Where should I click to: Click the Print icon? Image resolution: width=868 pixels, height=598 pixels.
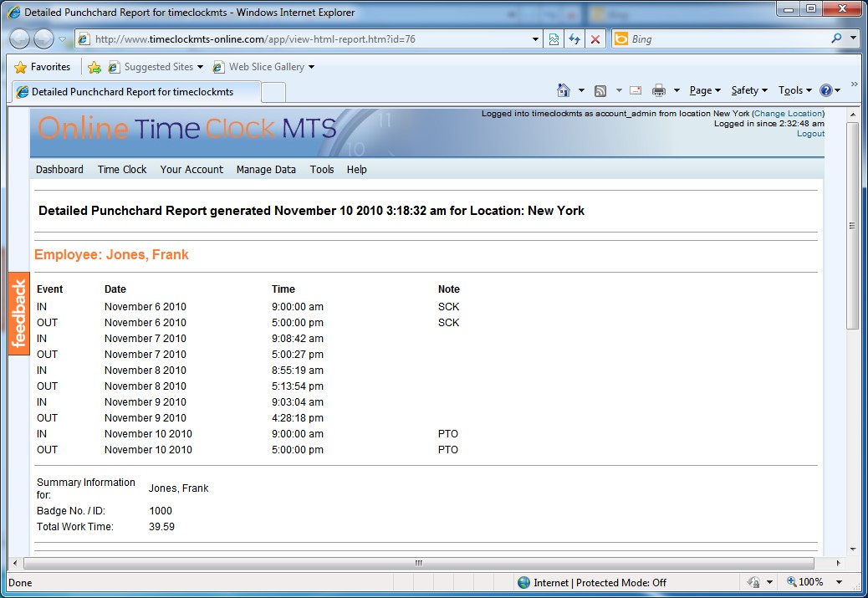coord(659,90)
